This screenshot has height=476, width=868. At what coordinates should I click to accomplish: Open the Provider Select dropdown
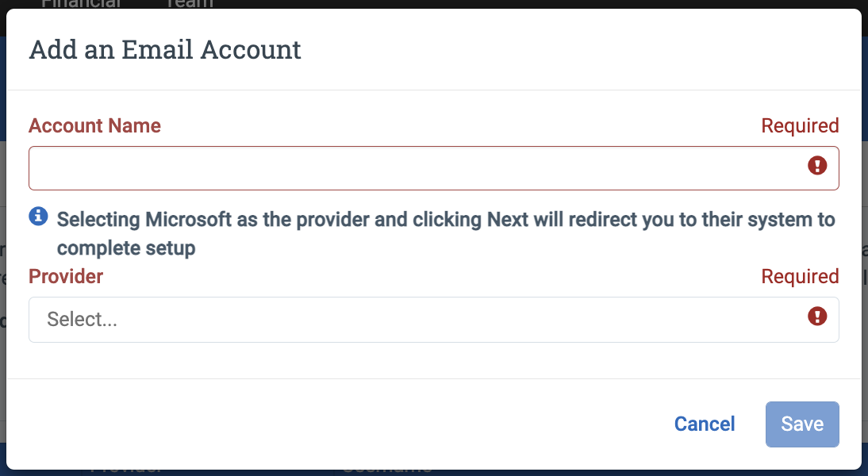click(x=433, y=320)
